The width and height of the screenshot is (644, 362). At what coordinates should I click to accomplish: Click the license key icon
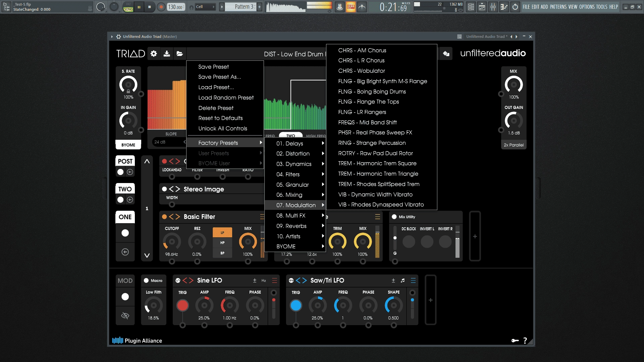[515, 341]
